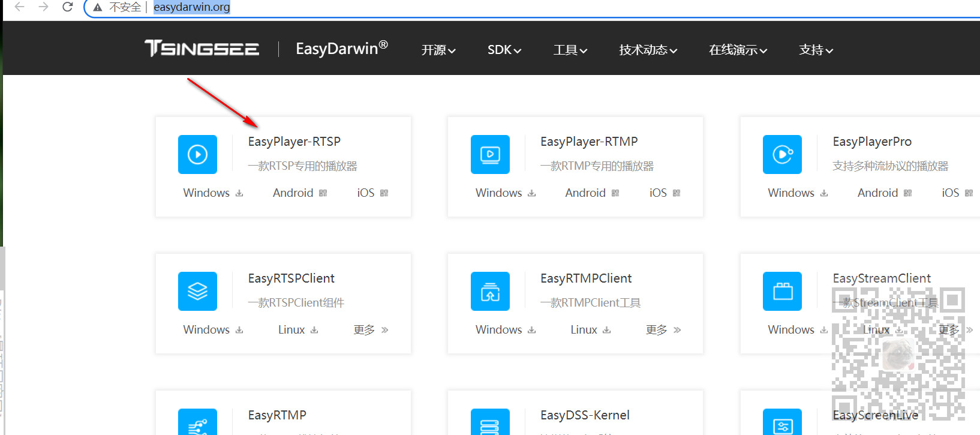This screenshot has height=435, width=980.
Task: Open 更多 under EasyRTSPClient
Action: click(x=371, y=329)
